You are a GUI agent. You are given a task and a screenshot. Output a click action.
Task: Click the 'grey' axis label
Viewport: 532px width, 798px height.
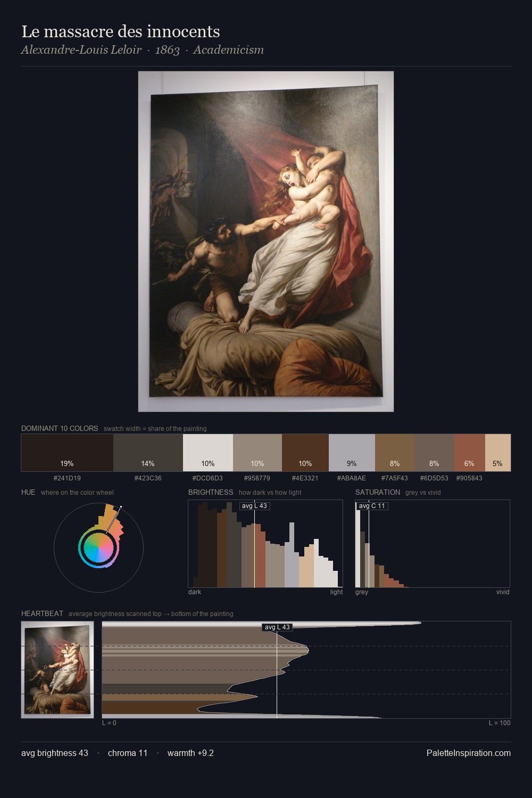(362, 592)
